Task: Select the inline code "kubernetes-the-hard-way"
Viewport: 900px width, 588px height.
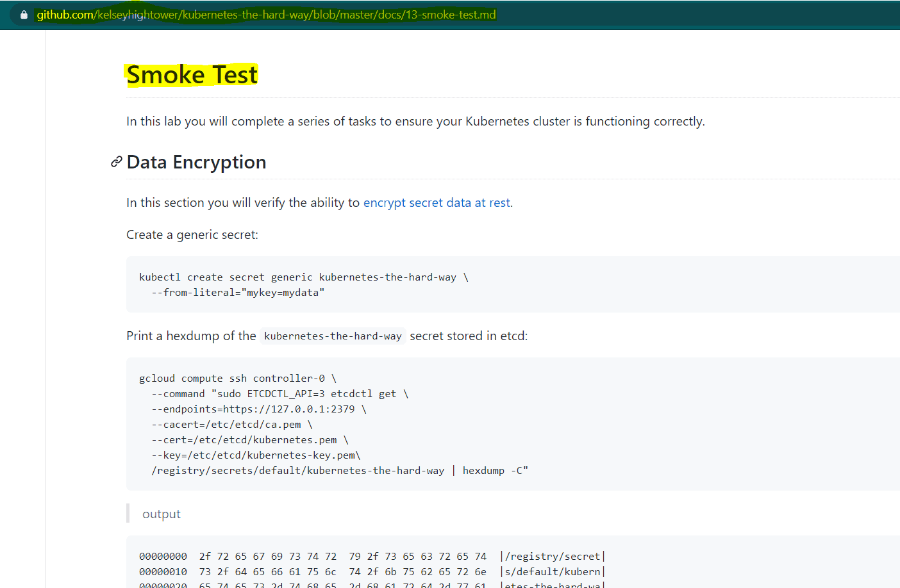Action: coord(332,335)
